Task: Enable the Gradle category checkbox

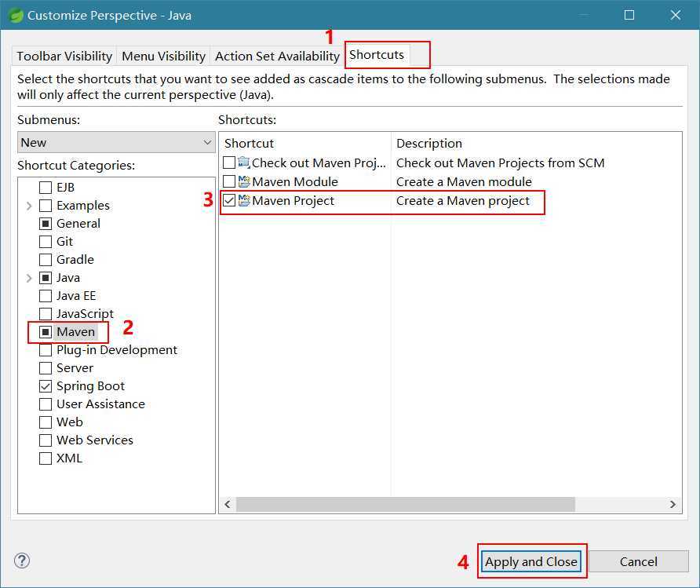Action: point(46,259)
